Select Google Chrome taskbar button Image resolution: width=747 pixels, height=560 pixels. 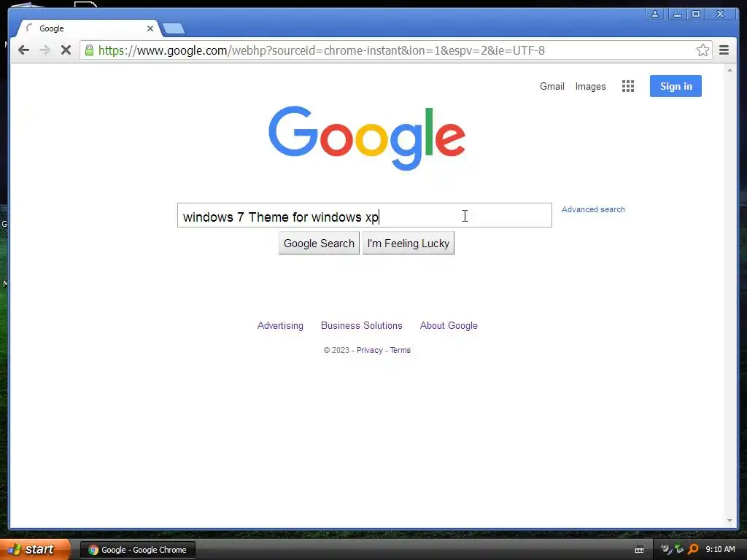coord(137,550)
